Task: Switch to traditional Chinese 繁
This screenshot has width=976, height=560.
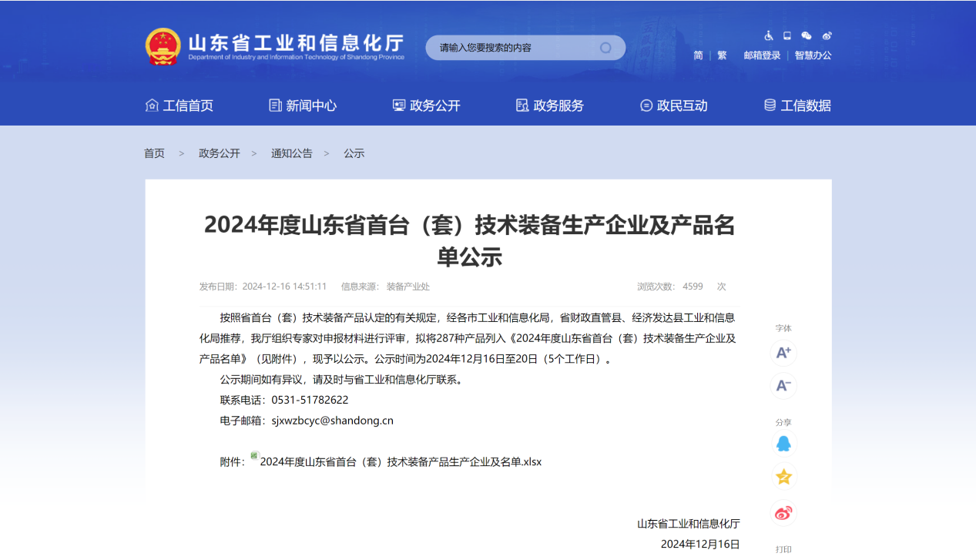Action: click(722, 55)
